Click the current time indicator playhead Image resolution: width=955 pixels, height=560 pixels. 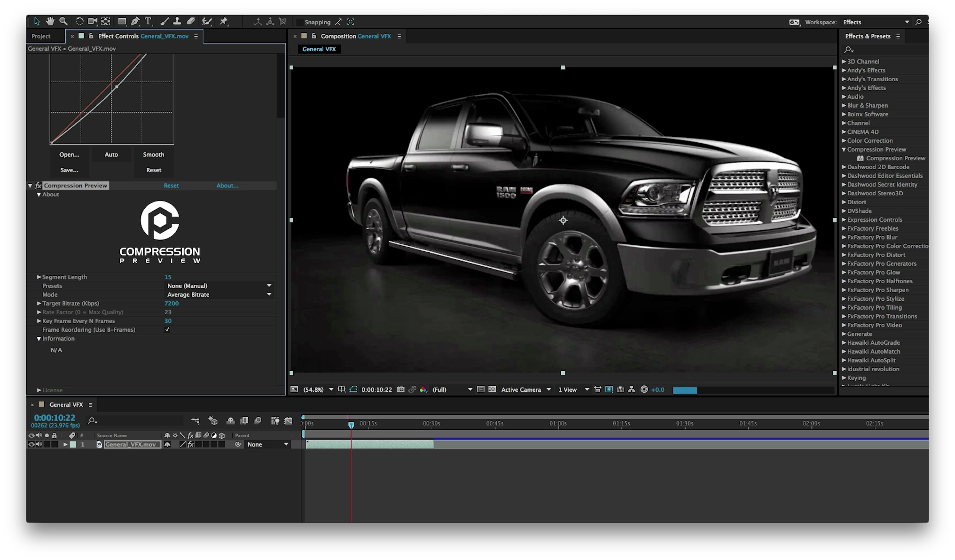pos(351,425)
